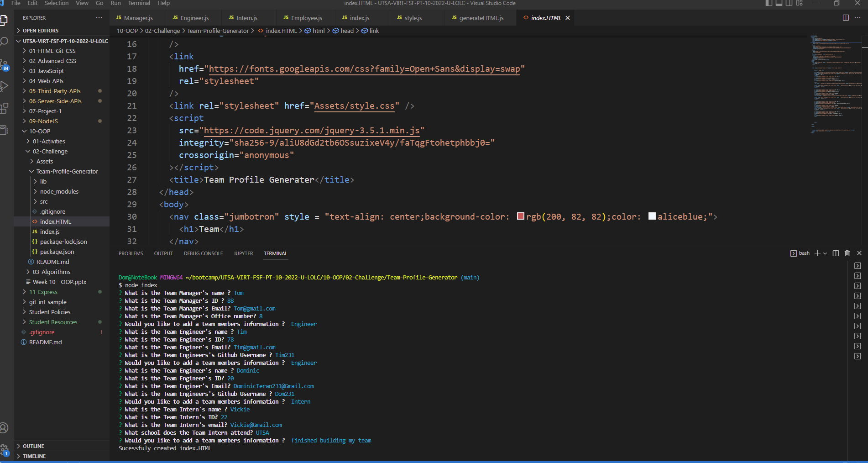Click the Accounts icon at bottom left
This screenshot has height=463, width=868.
(x=5, y=428)
